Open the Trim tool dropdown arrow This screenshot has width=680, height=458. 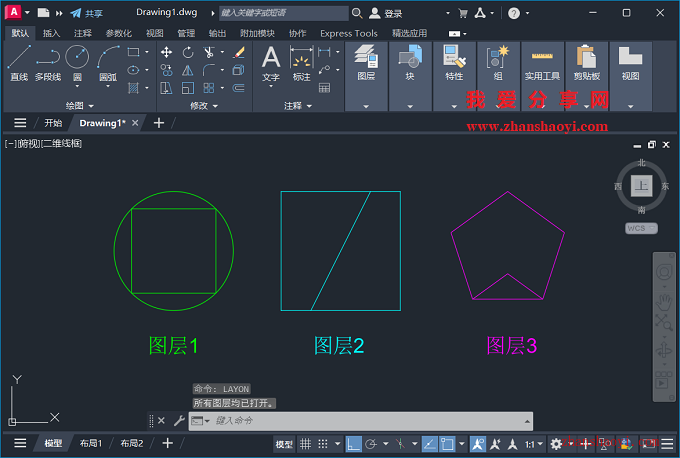[x=222, y=52]
